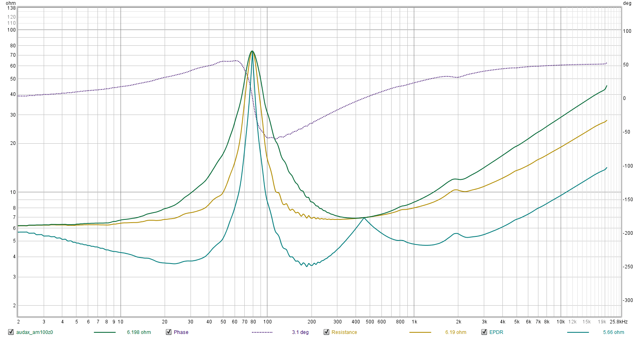Open the gold Resistance line sample

coord(420,332)
